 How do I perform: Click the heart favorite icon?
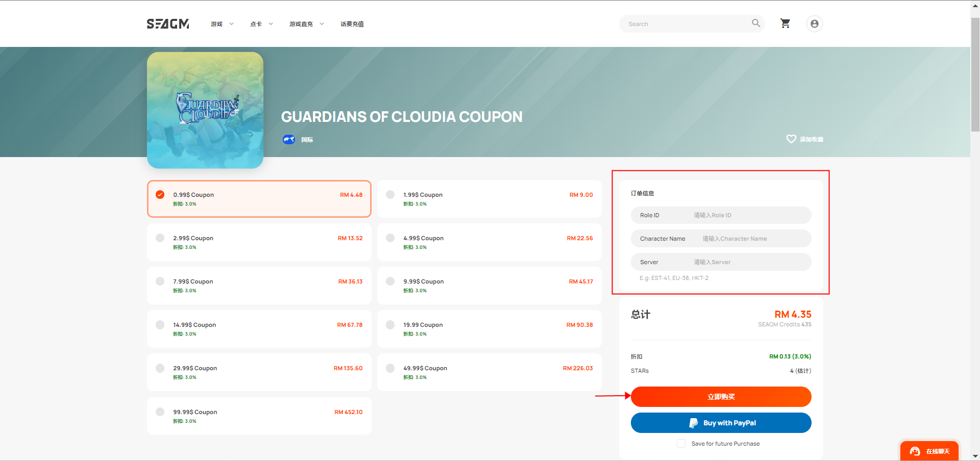pos(791,139)
